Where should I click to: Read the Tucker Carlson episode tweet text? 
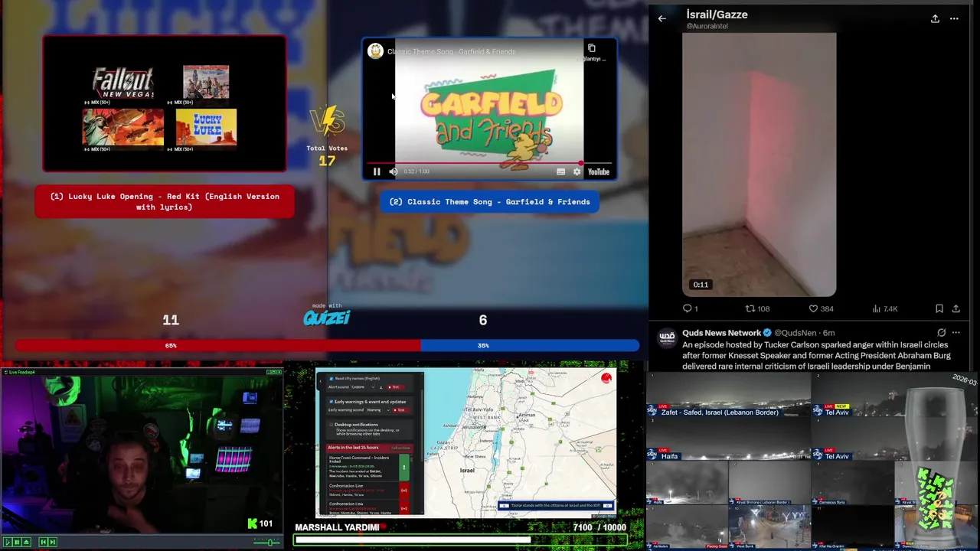(816, 356)
